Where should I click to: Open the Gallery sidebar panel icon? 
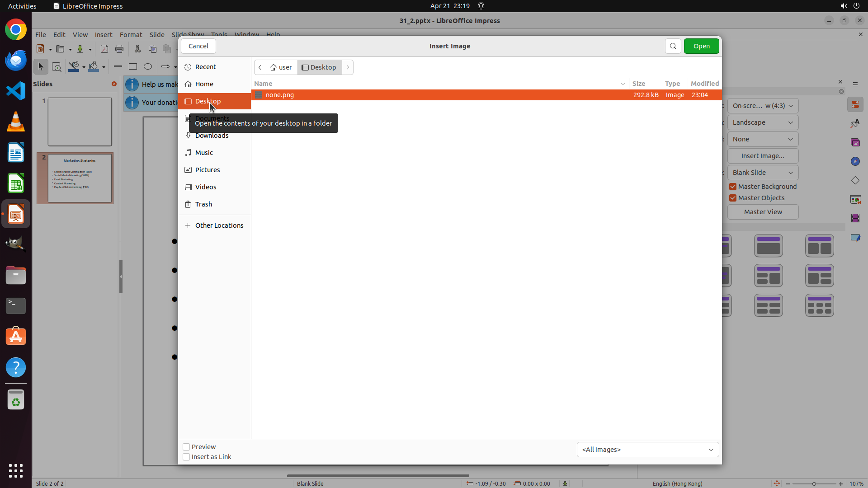(x=855, y=142)
